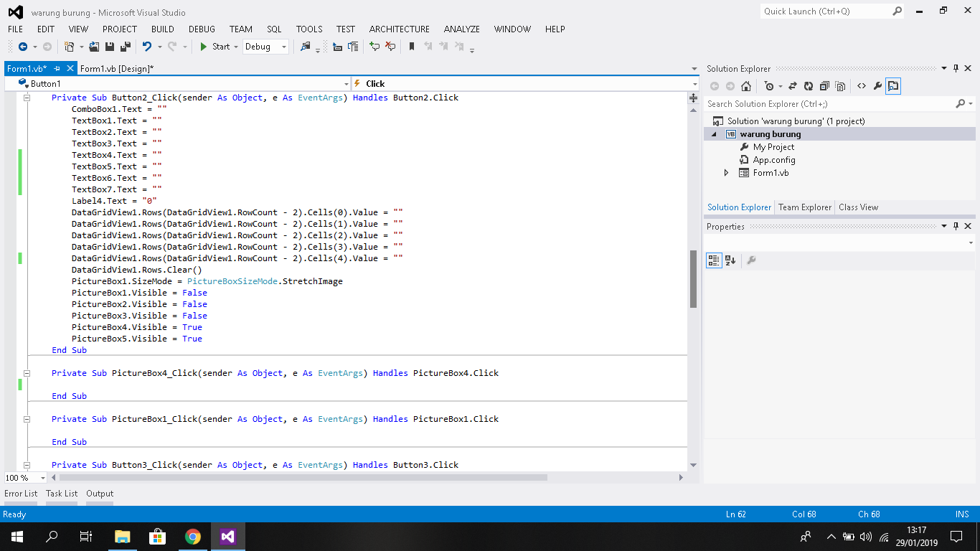Image resolution: width=980 pixels, height=551 pixels.
Task: Switch Properties panel to alphabetical sorting
Action: pyautogui.click(x=729, y=260)
